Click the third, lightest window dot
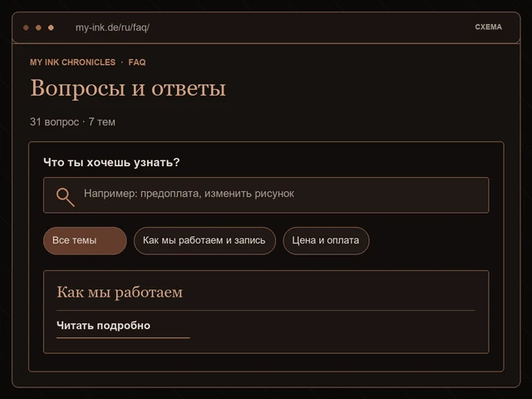This screenshot has height=399, width=532. (x=51, y=27)
